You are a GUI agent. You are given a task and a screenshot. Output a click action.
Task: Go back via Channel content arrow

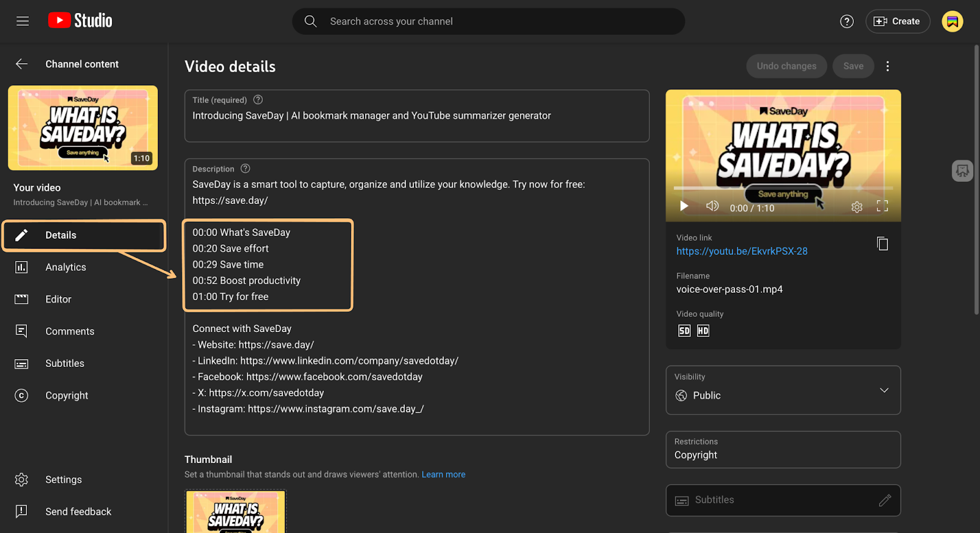[x=22, y=64]
